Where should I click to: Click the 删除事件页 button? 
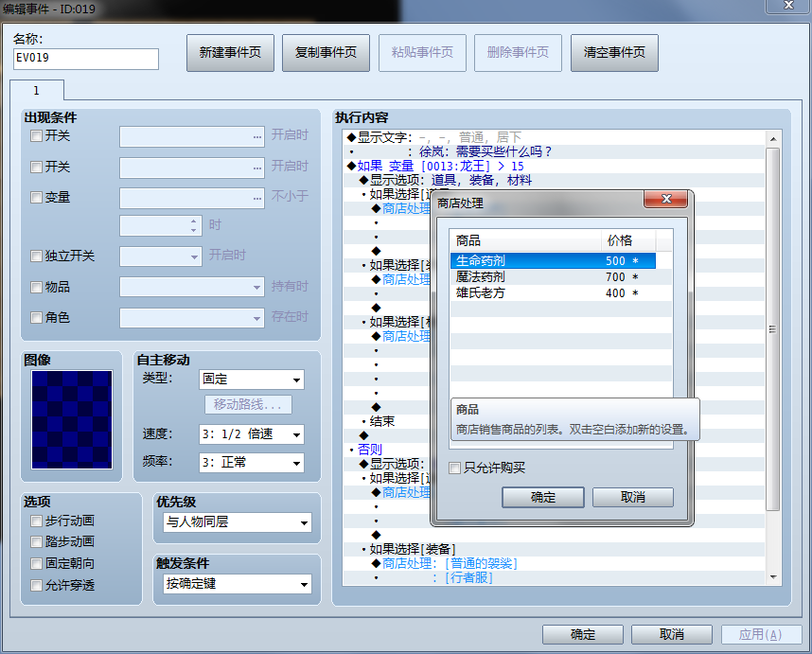pos(518,53)
